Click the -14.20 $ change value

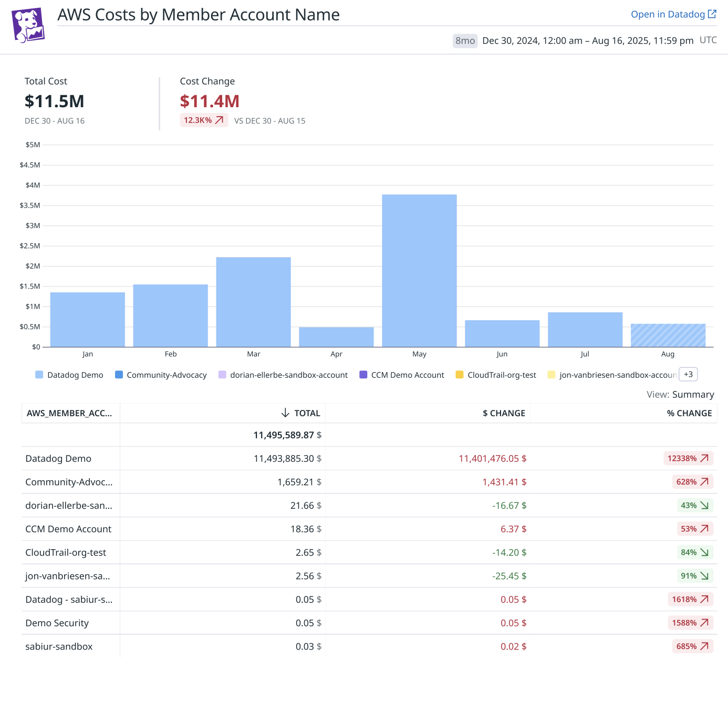tap(509, 552)
